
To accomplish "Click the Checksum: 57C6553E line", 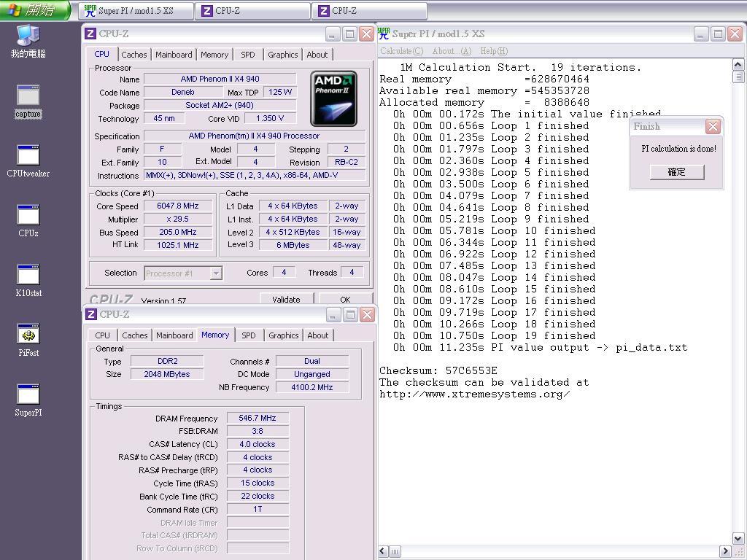I will click(438, 370).
